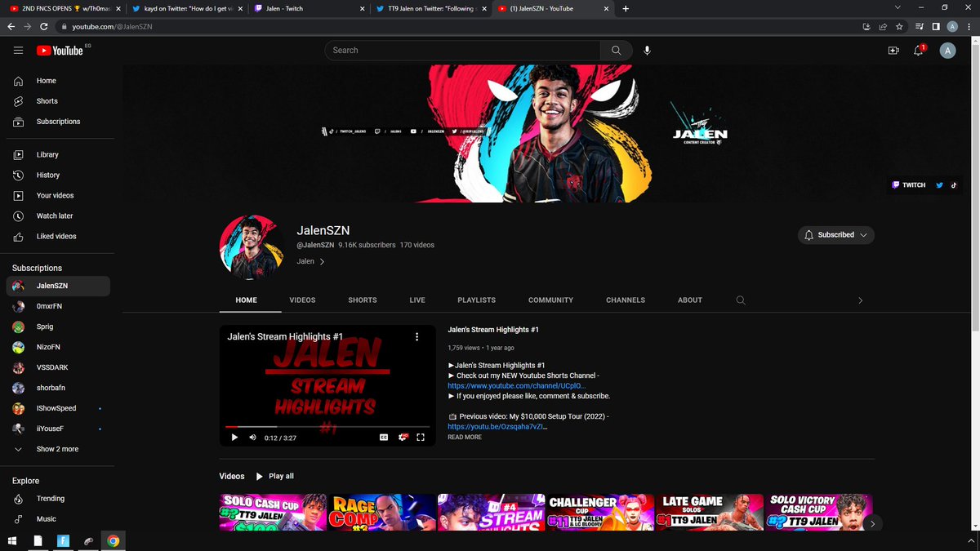The height and width of the screenshot is (551, 980).
Task: Open the Create video camera icon
Action: click(893, 51)
